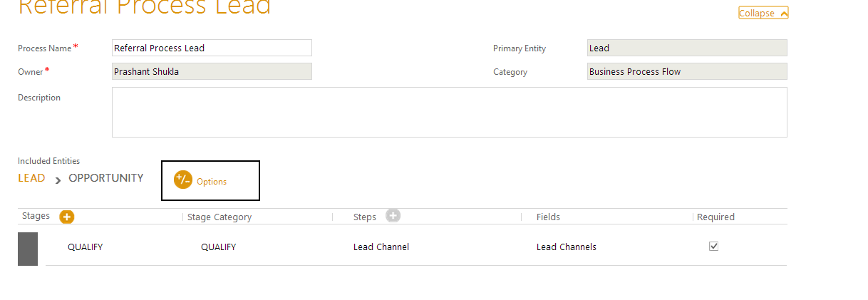The width and height of the screenshot is (868, 300).
Task: Click the arrow between LEAD and OPPORTUNITY
Action: pos(58,180)
